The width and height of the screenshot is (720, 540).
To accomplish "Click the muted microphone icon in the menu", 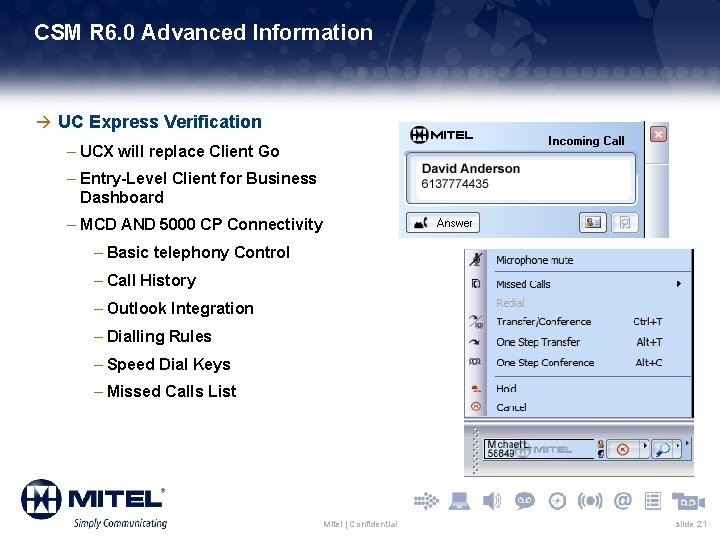I will click(476, 260).
